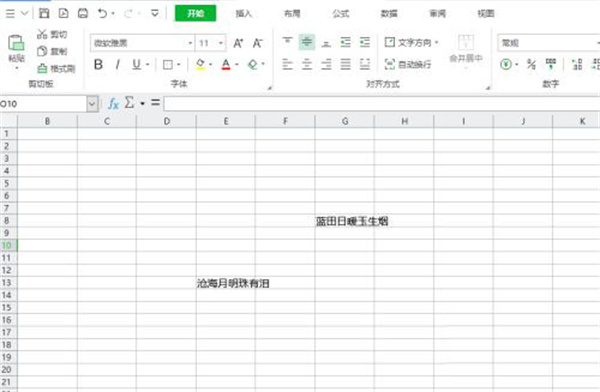Viewport: 600px width, 392px height.
Task: Toggle italic formatting
Action: click(x=117, y=64)
